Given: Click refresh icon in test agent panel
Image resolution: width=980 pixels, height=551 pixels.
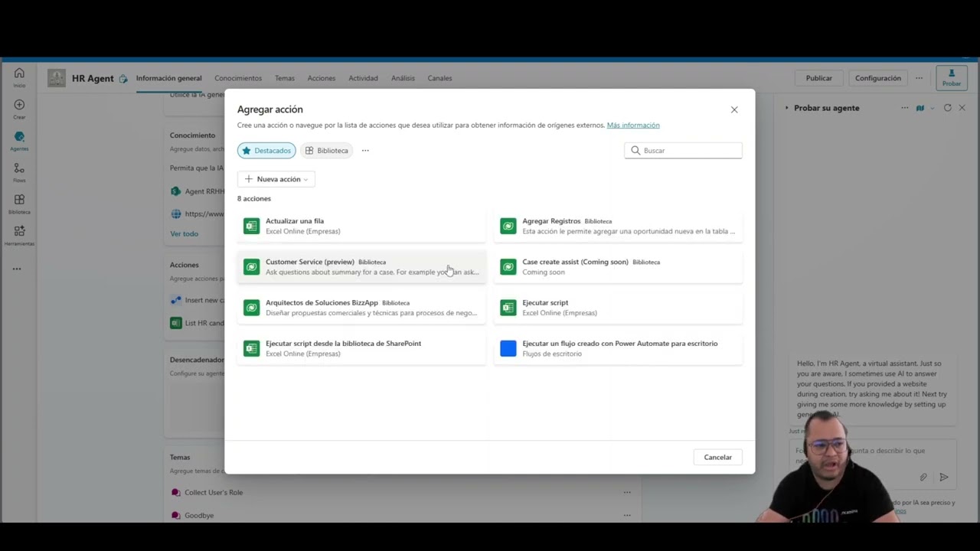Looking at the screenshot, I should coord(947,108).
